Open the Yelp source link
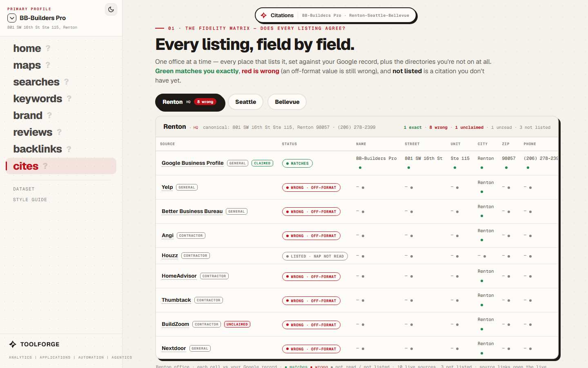This screenshot has width=588, height=368. (x=167, y=187)
